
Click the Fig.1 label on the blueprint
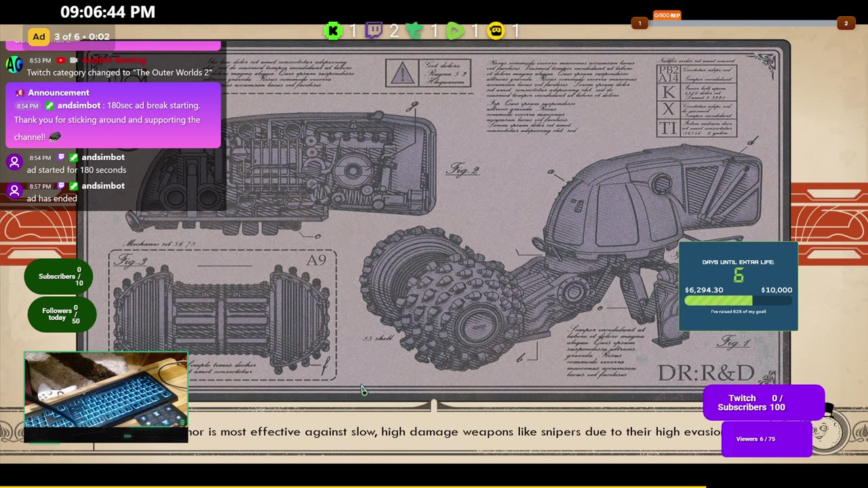click(734, 343)
